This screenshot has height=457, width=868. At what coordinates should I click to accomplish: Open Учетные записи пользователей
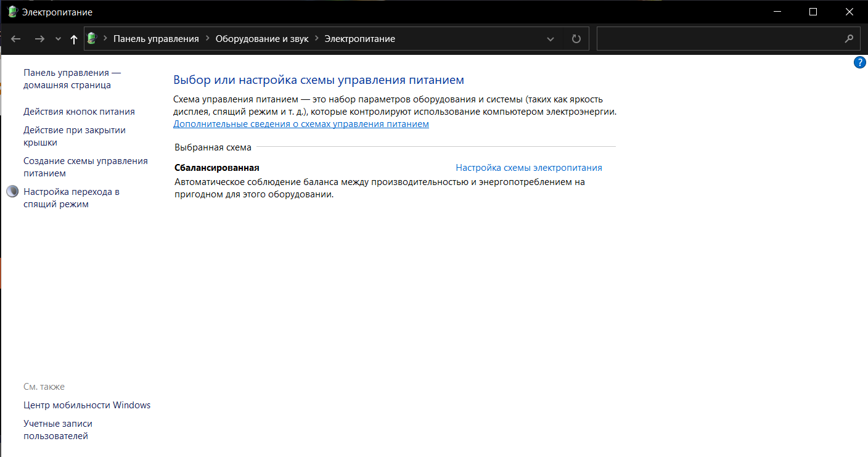[58, 430]
